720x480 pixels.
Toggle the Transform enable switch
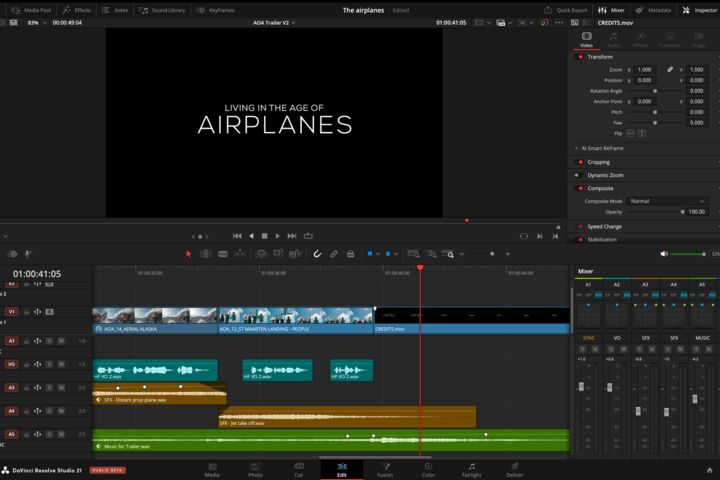(579, 57)
